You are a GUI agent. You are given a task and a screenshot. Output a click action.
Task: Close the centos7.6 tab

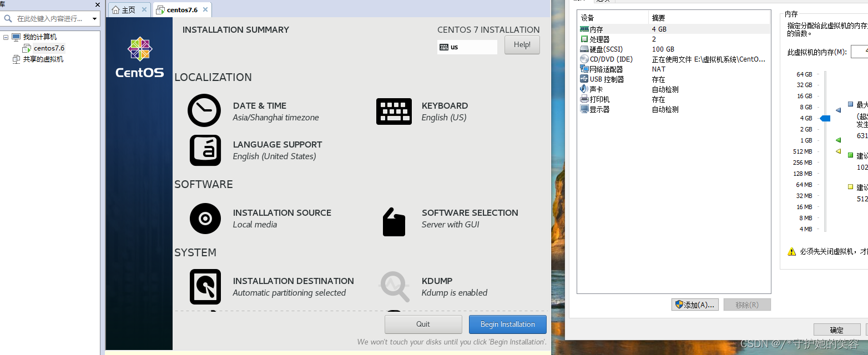tap(205, 10)
